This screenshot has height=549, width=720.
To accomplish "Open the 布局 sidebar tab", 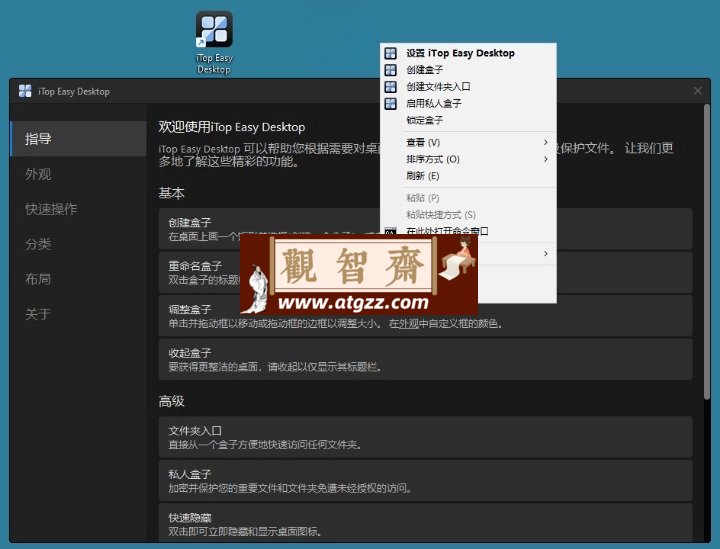I will point(79,279).
